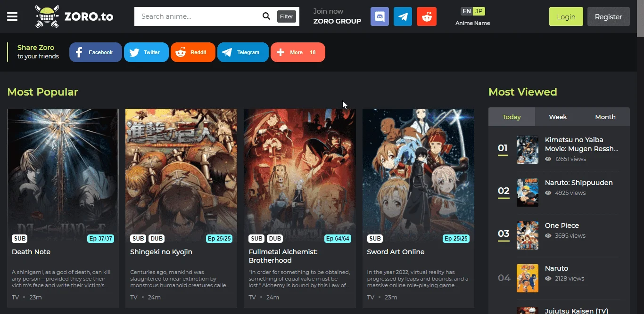Share Zoro on Facebook
The width and height of the screenshot is (644, 314).
pyautogui.click(x=96, y=52)
